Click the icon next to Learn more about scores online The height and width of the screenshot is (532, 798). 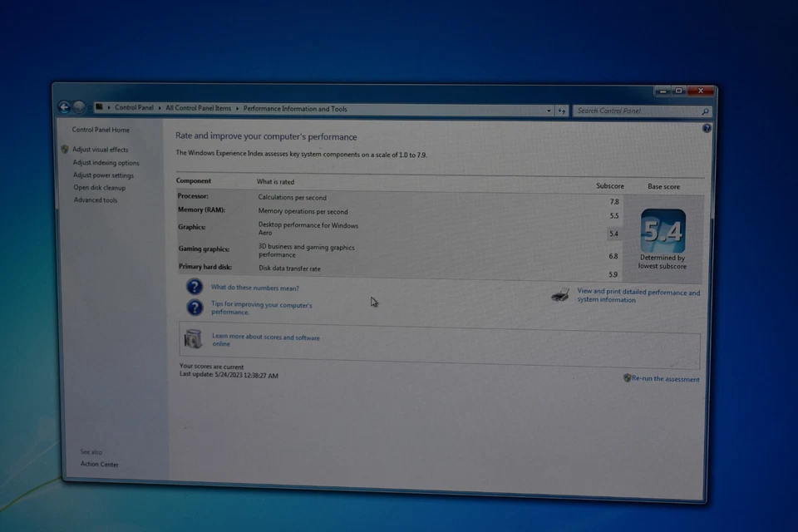point(193,338)
